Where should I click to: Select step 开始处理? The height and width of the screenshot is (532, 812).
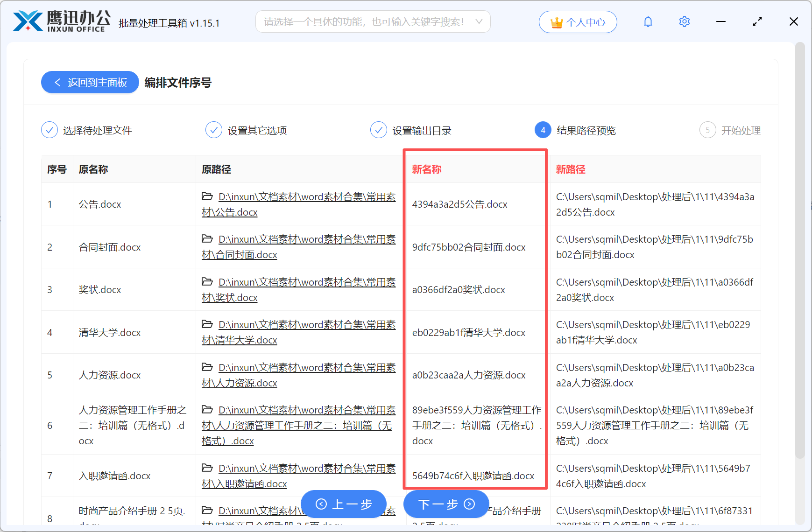pyautogui.click(x=730, y=130)
